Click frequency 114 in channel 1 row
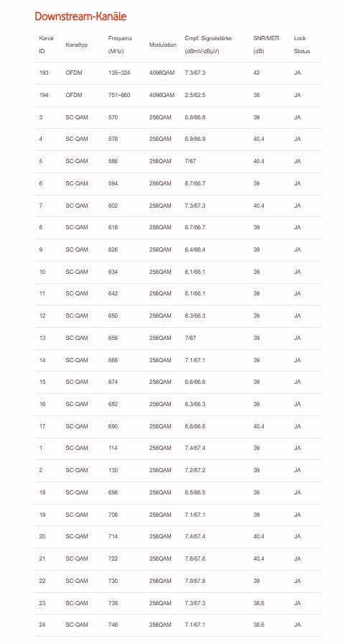This screenshot has height=644, width=347. (113, 448)
